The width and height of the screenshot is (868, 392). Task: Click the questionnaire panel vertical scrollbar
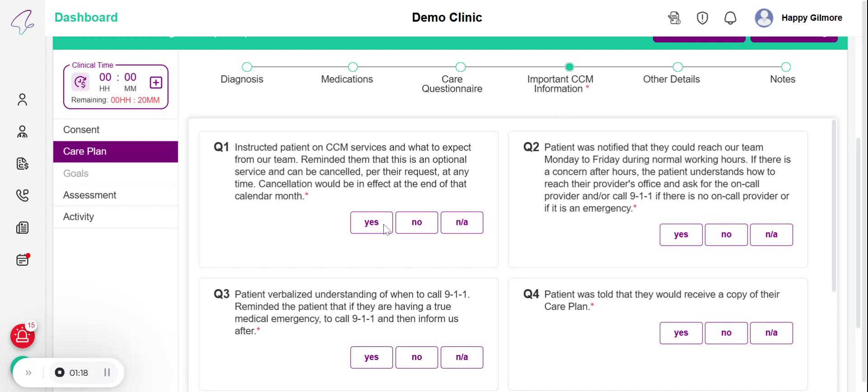coord(834,206)
